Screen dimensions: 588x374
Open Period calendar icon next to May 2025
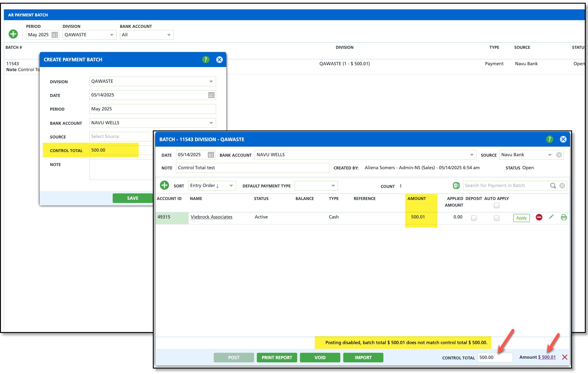click(x=55, y=35)
